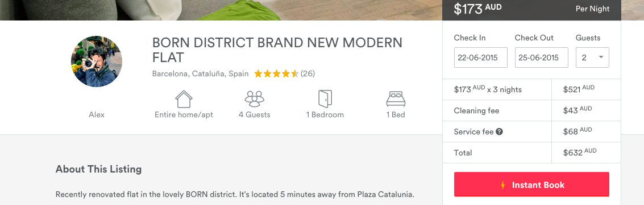The height and width of the screenshot is (205, 644).
Task: Click the listing title BORN DISTRICT flat
Action: pyautogui.click(x=277, y=50)
